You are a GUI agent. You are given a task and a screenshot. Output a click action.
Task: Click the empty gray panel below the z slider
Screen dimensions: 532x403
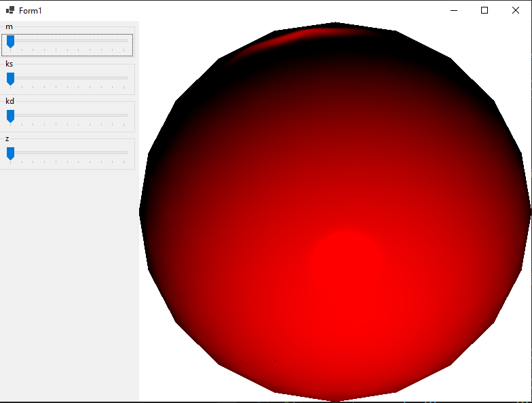[x=68, y=285]
